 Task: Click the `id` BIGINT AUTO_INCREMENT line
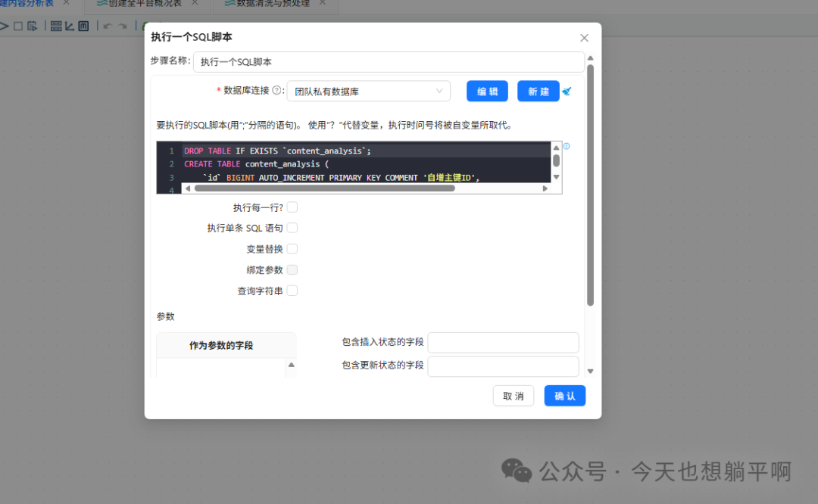pos(341,178)
